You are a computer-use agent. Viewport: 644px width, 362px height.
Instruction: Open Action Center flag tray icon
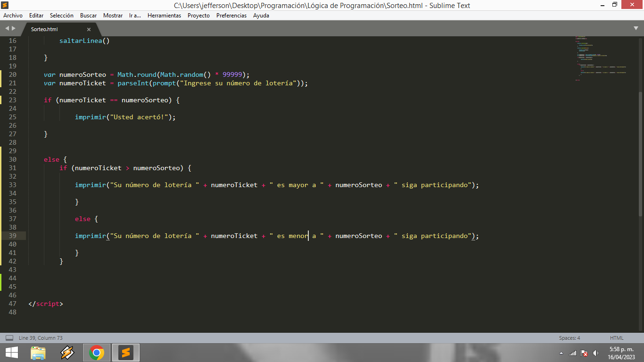pyautogui.click(x=584, y=353)
